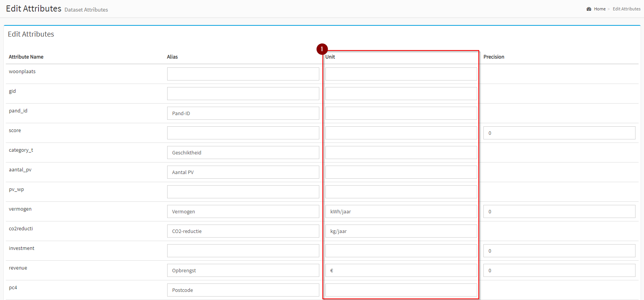Viewport: 644px width, 300px height.
Task: Edit the Pand-ID alias field
Action: (x=243, y=113)
